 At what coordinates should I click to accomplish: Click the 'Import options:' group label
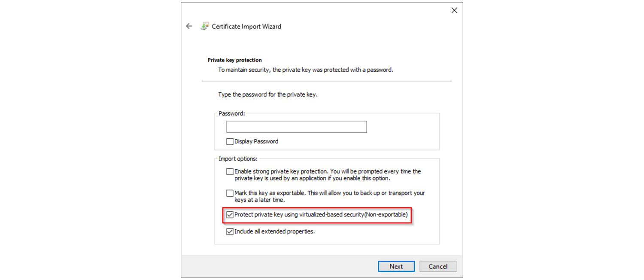[238, 159]
